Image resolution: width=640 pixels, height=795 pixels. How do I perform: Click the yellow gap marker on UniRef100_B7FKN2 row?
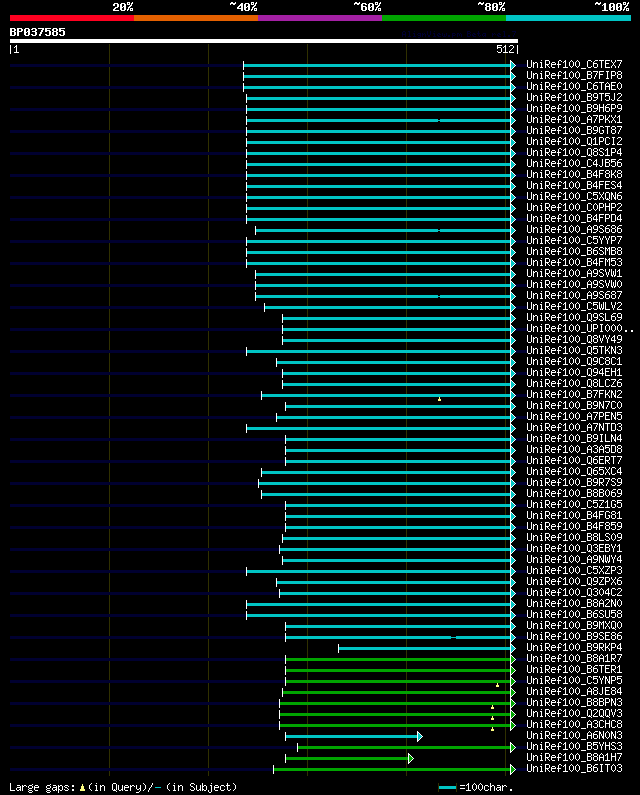tap(439, 400)
